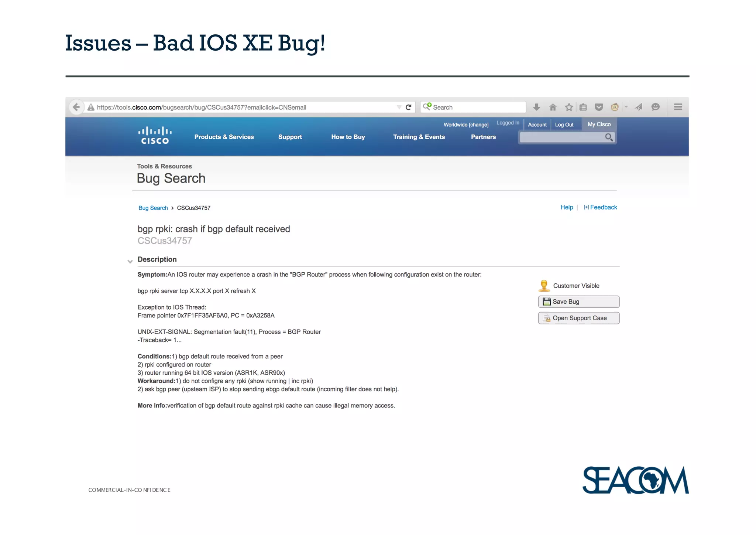Open the URL history dropdown arrow
The image size is (756, 535).
tap(399, 107)
